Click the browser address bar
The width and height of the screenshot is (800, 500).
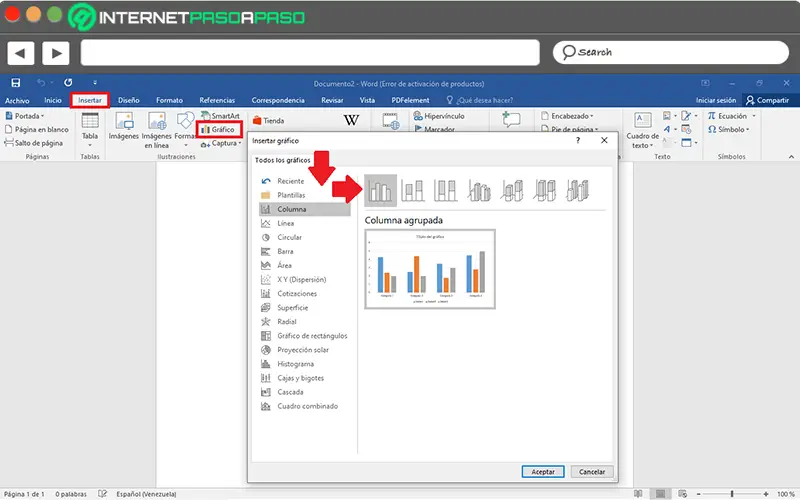tap(310, 53)
